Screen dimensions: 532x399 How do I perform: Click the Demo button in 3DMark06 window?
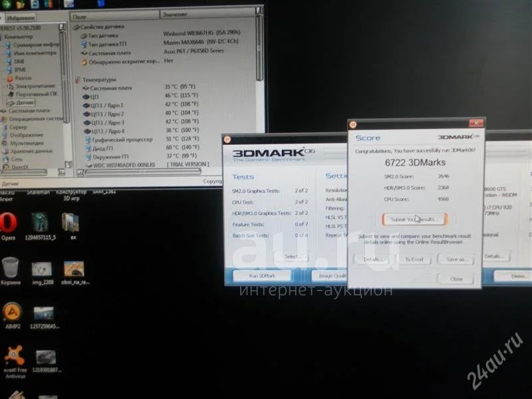[514, 276]
